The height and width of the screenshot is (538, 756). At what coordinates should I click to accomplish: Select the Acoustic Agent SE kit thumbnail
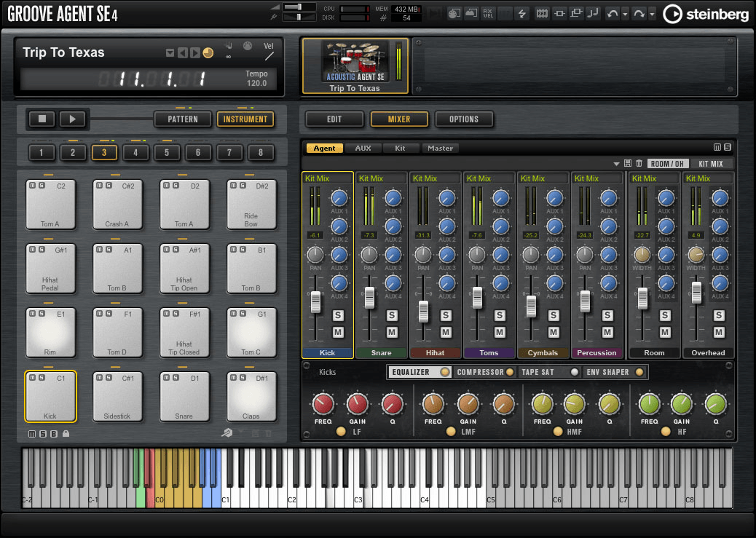355,62
